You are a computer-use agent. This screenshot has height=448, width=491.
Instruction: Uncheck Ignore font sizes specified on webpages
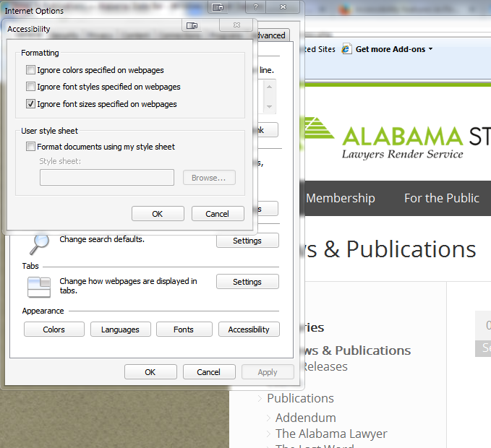pyautogui.click(x=30, y=103)
